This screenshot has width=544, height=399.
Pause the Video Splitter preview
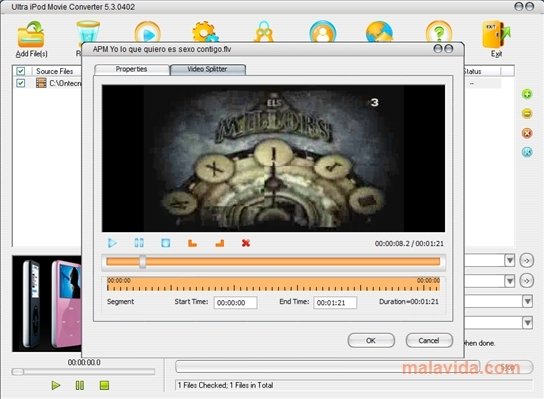[x=139, y=243]
